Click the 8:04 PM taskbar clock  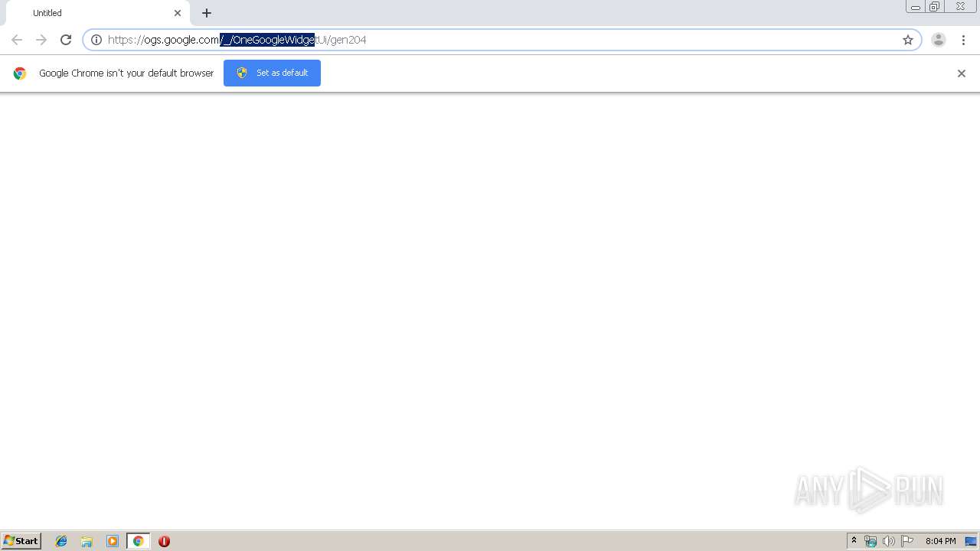click(x=940, y=541)
